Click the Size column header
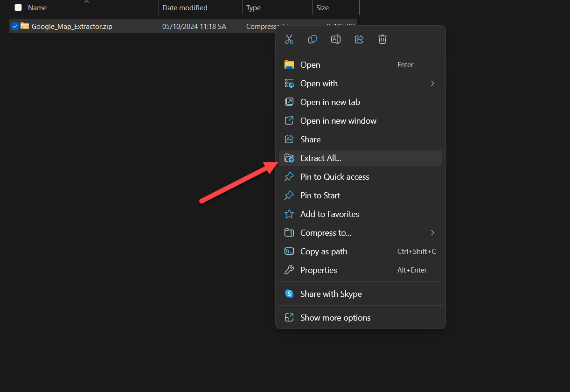570x392 pixels. 328,7
